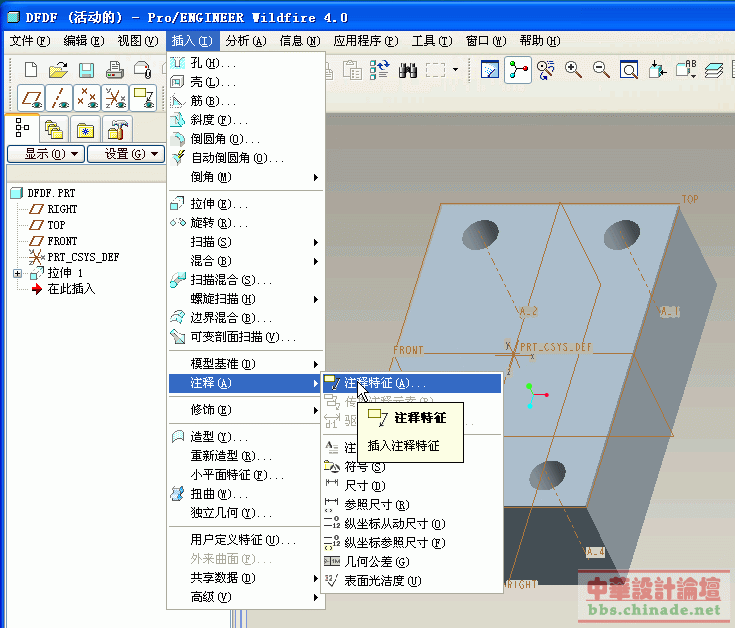This screenshot has width=735, height=628.
Task: Expand the 共享数据(D) submenu
Action: (246, 578)
